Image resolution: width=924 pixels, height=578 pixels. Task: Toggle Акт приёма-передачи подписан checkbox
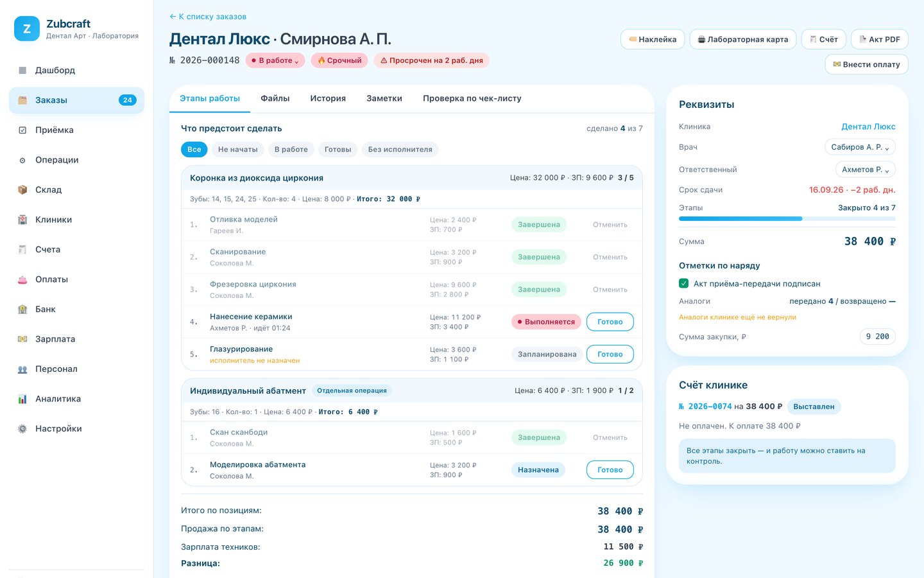point(684,283)
